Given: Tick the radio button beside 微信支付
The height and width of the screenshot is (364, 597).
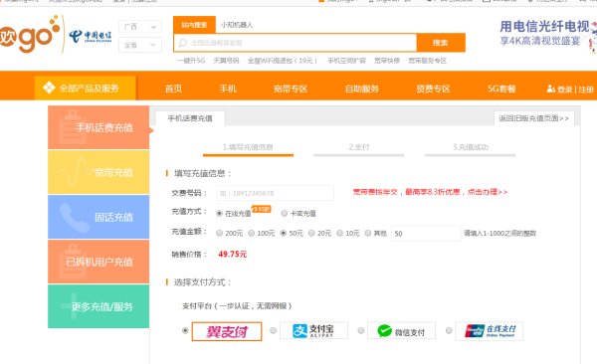Looking at the screenshot, I should pos(361,330).
